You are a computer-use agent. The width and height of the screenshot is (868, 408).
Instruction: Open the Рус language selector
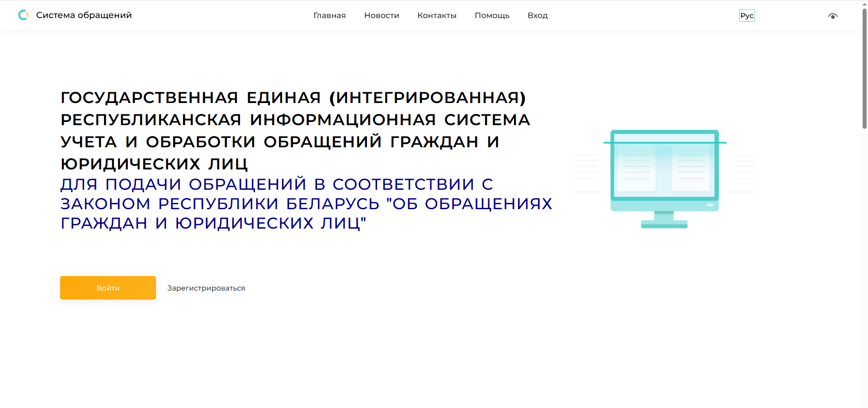click(747, 16)
